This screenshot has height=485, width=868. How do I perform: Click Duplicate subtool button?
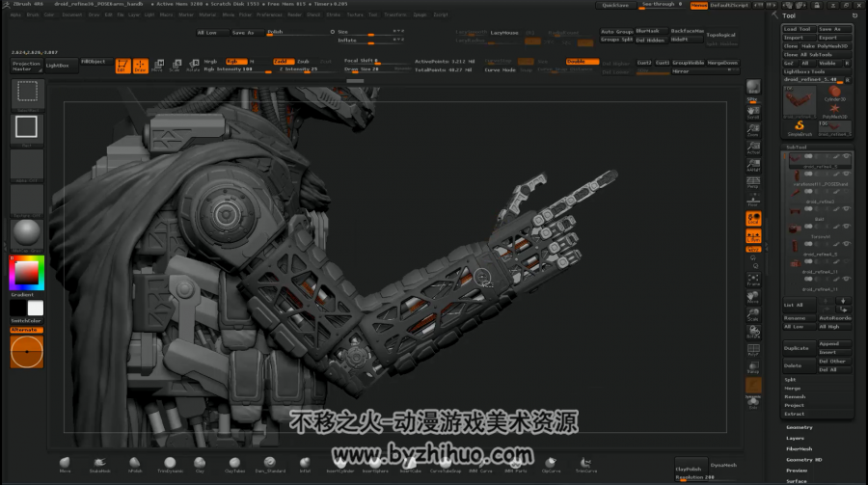(x=800, y=348)
